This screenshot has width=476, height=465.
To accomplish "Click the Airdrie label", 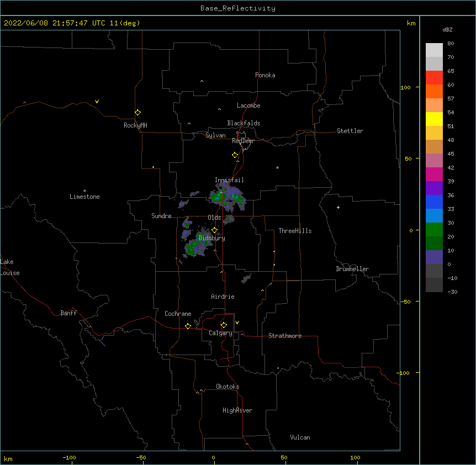I will point(223,297).
